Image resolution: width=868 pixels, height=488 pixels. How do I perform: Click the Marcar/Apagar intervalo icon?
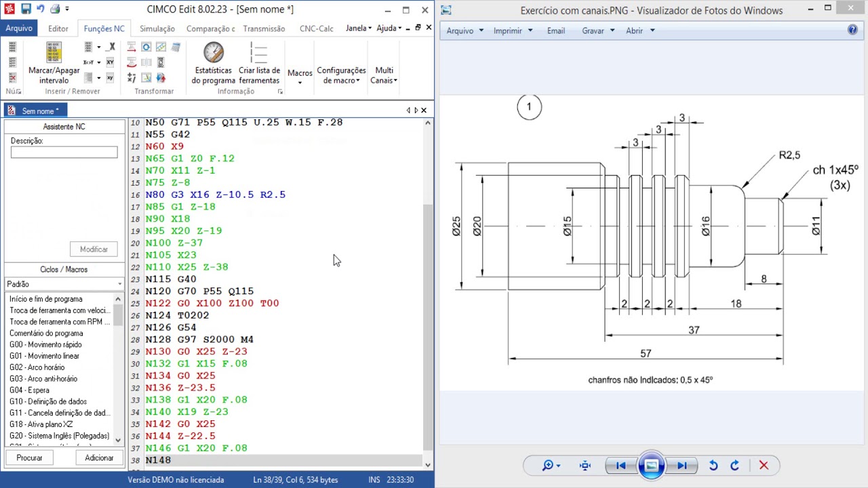tap(54, 53)
